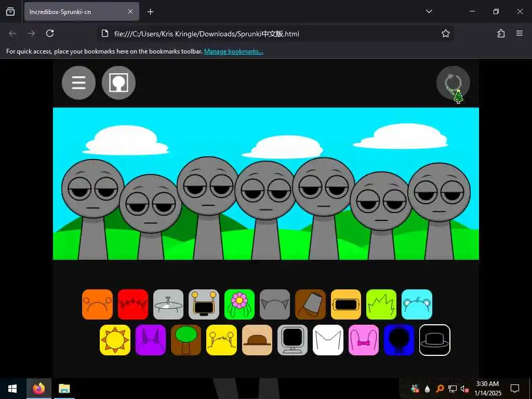Select the brown bucket-head character icon
Viewport: 532px width, 399px height.
pyautogui.click(x=311, y=304)
